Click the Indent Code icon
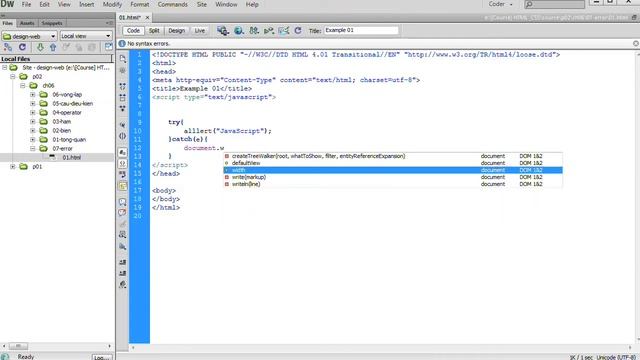The width and height of the screenshot is (640, 360). pos(122,262)
